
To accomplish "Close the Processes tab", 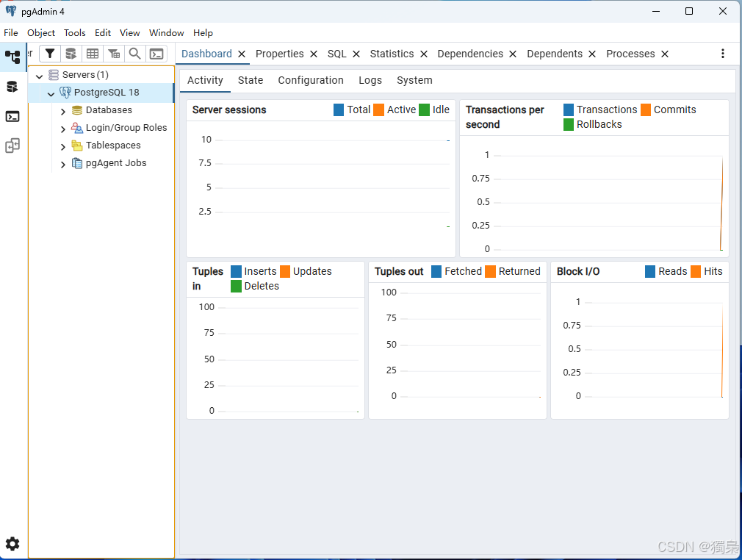I will coord(664,54).
